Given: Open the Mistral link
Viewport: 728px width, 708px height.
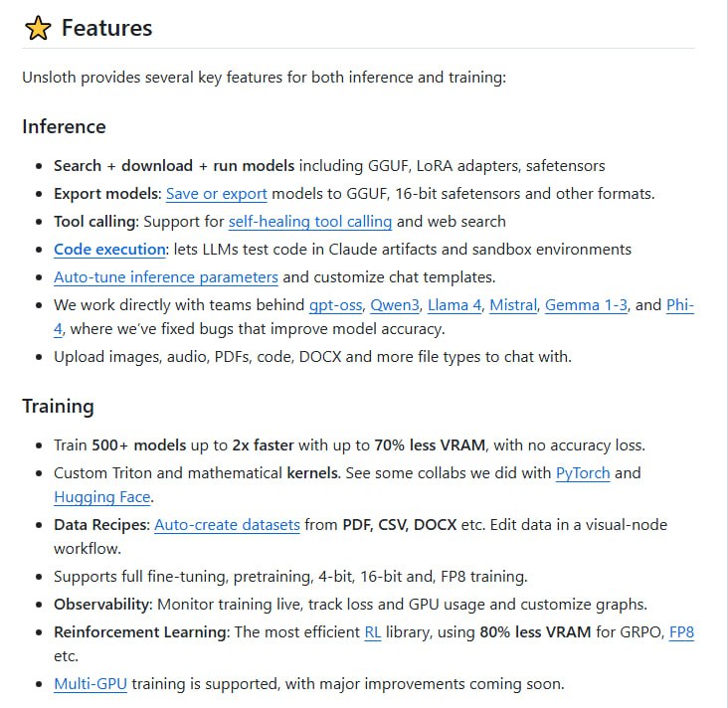Looking at the screenshot, I should point(513,305).
